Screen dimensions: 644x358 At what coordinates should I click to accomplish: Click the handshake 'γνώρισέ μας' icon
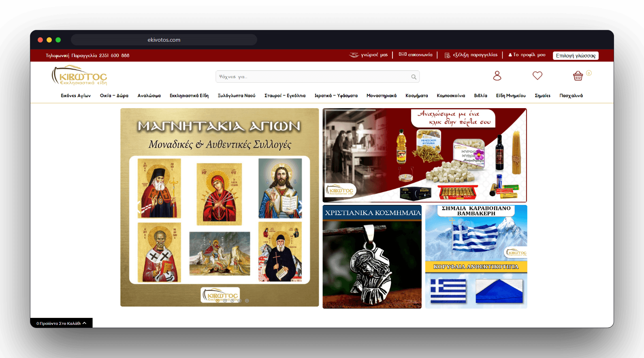coord(354,55)
